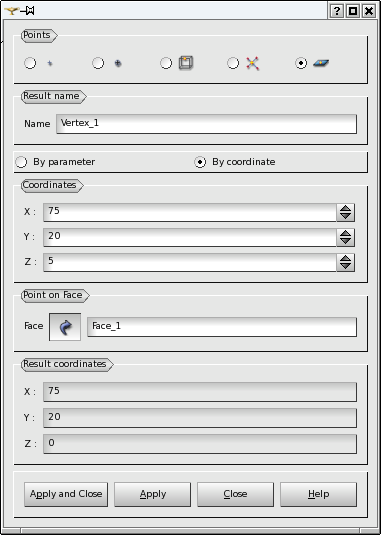The height and width of the screenshot is (535, 381).
Task: Click the lamp application icon in title bar
Action: [11, 11]
